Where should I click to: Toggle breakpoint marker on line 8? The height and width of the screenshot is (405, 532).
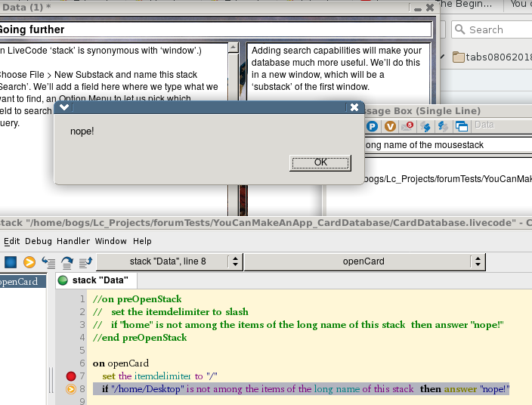[71, 389]
